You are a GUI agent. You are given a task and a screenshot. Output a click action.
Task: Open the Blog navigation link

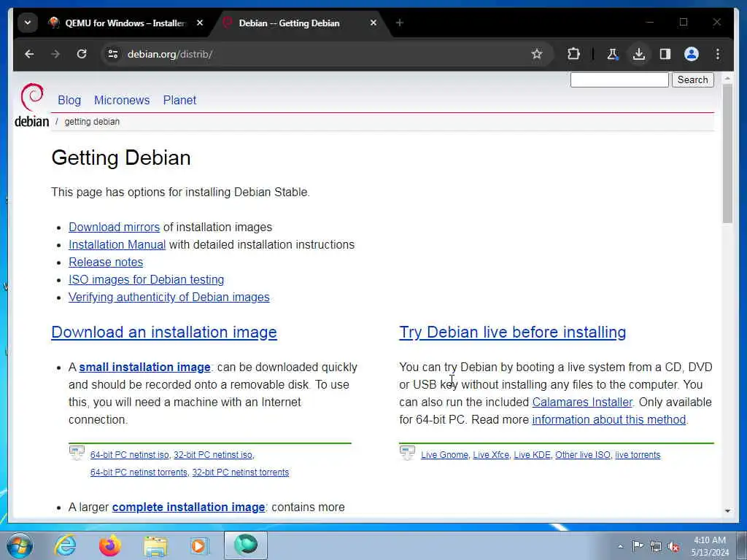tap(69, 100)
